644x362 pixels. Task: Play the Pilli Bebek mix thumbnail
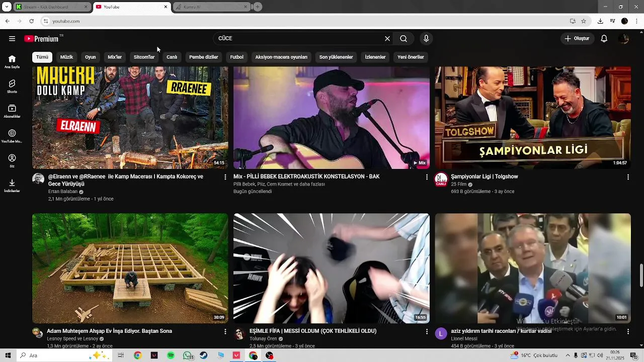pyautogui.click(x=332, y=118)
